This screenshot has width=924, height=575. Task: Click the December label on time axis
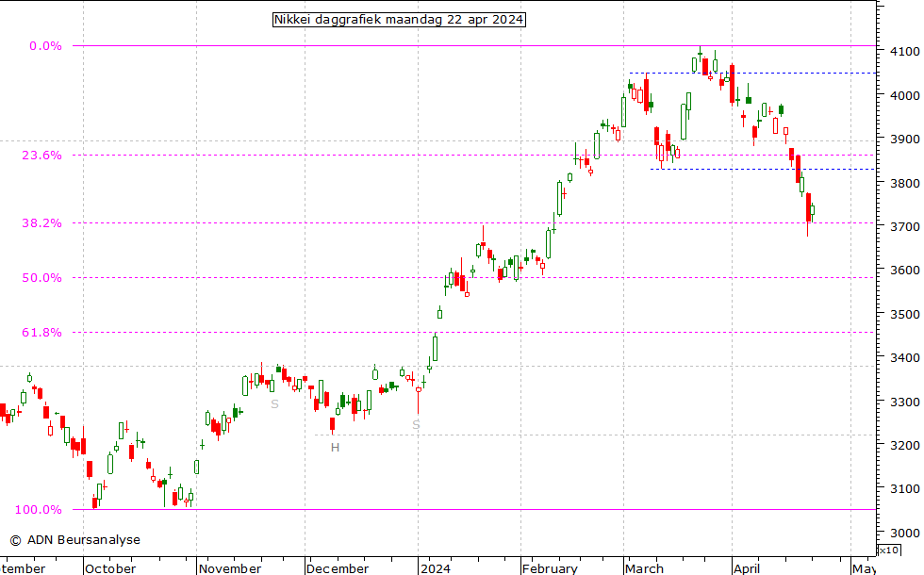coord(338,568)
